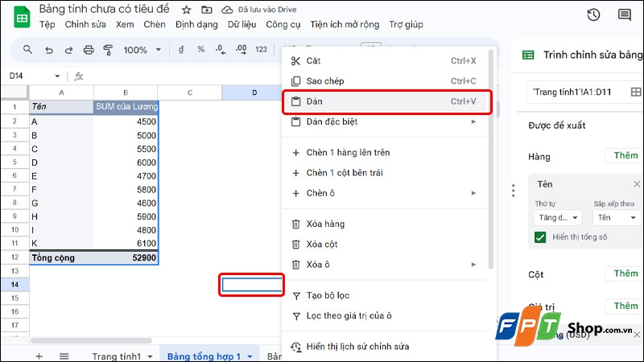Insert one column left via Chèn 1 cột bên trái
Screen dimensions: 644x362
click(x=385, y=173)
